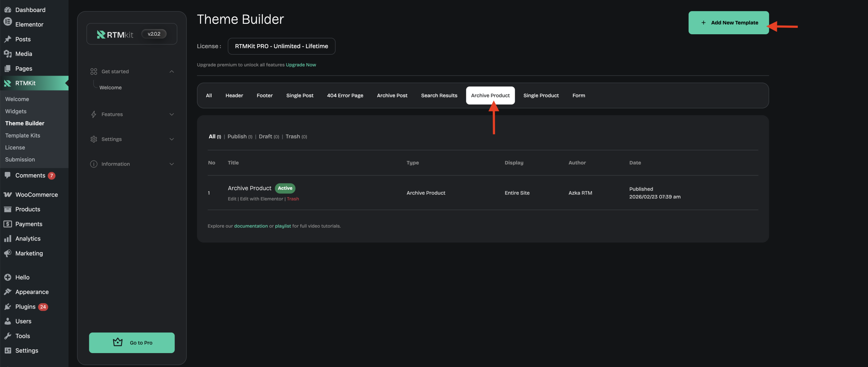The image size is (868, 367).
Task: Click the Payments icon in sidebar
Action: (7, 224)
